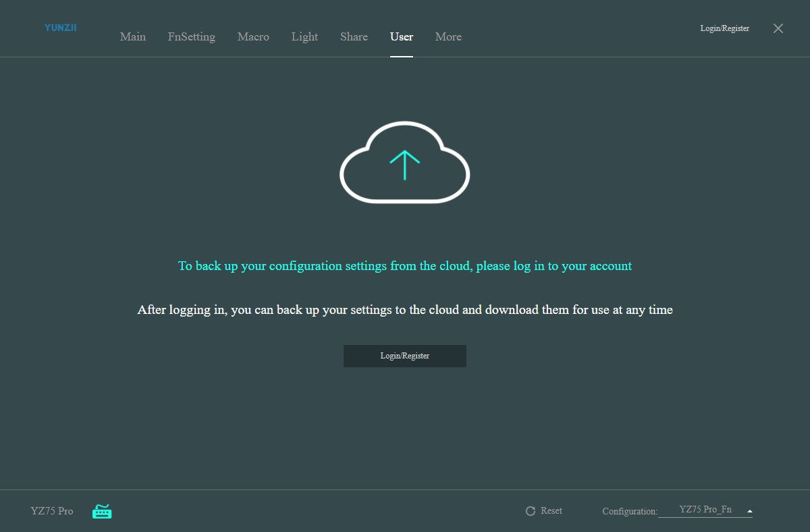Select the User tab
Image resolution: width=810 pixels, height=532 pixels.
pos(402,36)
